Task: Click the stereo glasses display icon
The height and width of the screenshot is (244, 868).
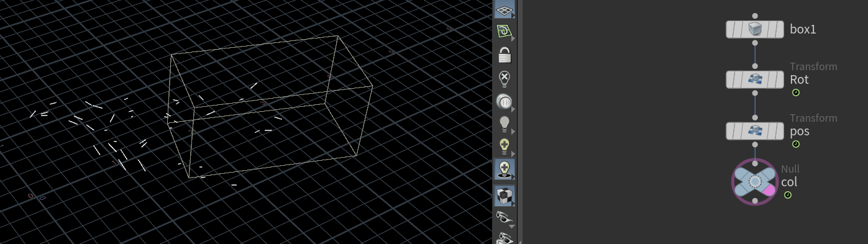Action: coord(505,217)
